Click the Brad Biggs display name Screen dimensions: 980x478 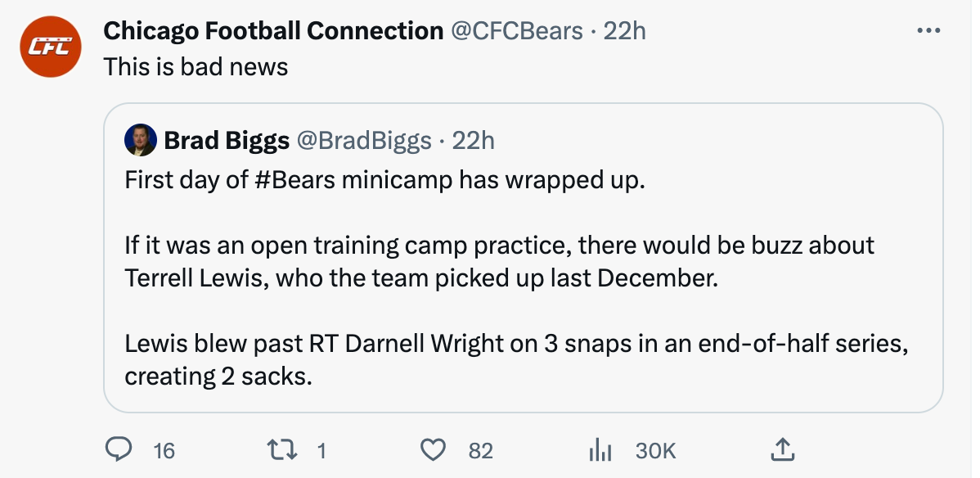point(227,141)
